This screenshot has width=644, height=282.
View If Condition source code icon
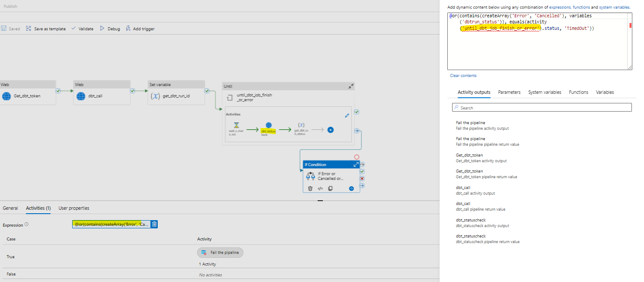click(x=320, y=188)
